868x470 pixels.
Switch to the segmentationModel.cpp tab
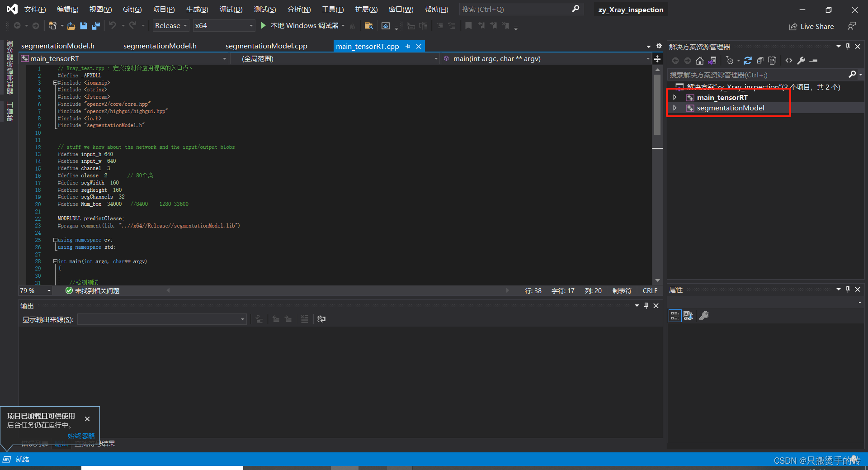coord(266,46)
